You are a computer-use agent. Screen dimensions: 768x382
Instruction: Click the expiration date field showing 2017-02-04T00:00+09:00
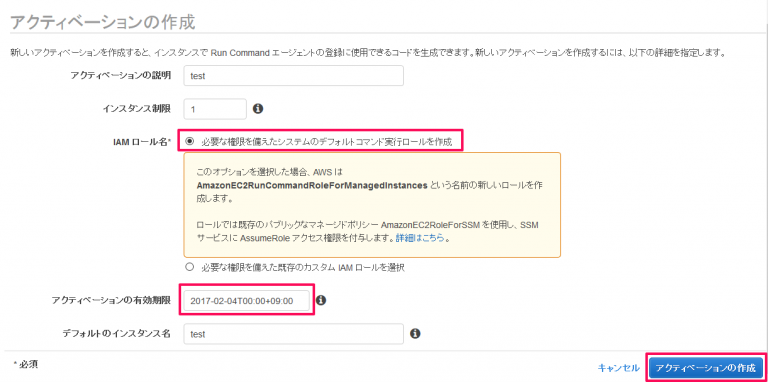[x=247, y=300]
